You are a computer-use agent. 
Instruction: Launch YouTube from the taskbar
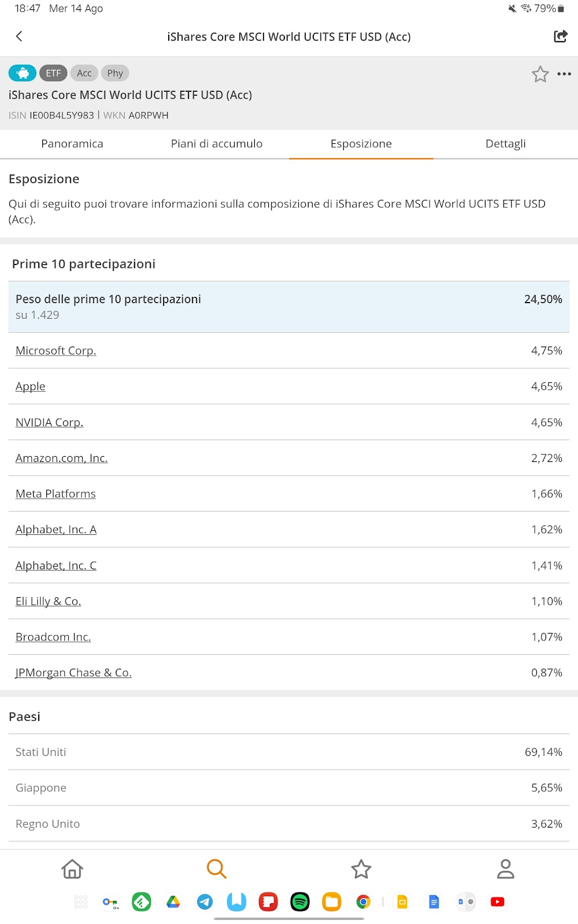pos(497,901)
